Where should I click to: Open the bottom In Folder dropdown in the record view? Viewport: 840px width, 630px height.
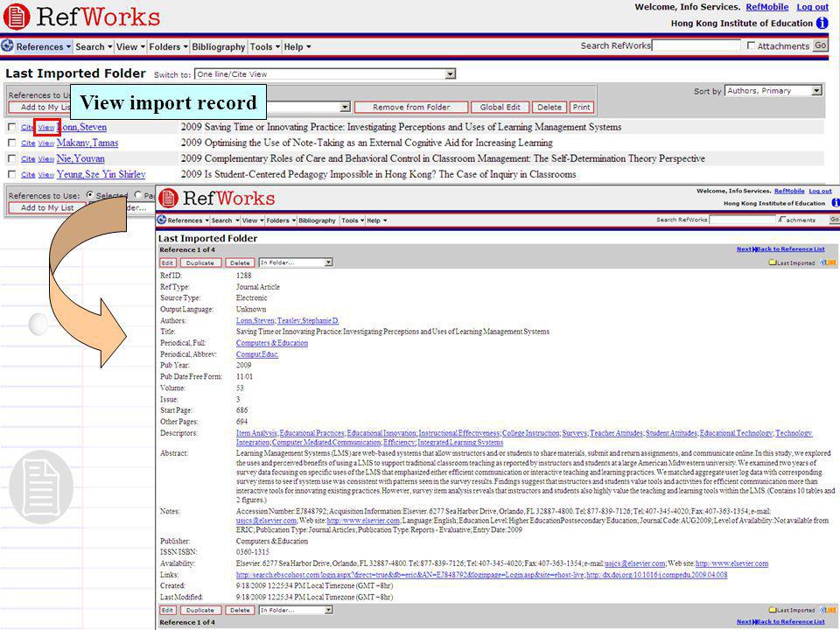click(x=296, y=610)
